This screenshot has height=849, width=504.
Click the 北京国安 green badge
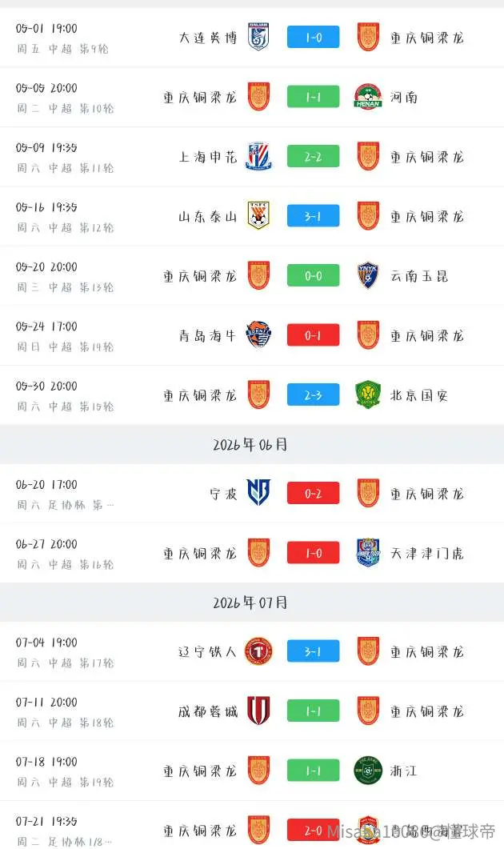[368, 394]
